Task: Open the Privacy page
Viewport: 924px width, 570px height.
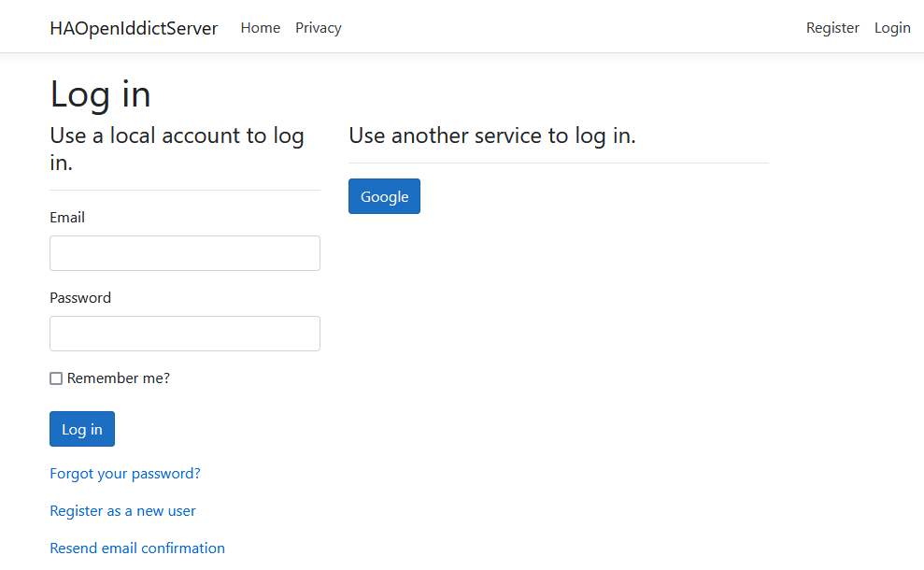Action: pyautogui.click(x=318, y=27)
